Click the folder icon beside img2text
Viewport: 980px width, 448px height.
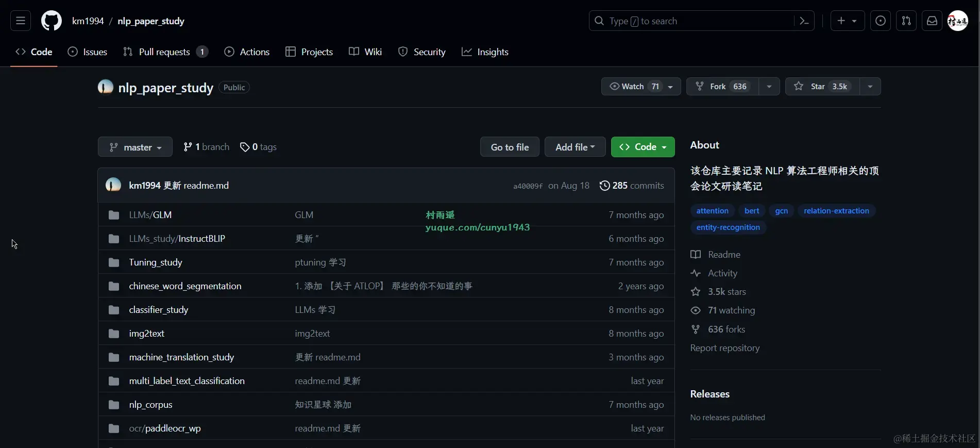point(114,334)
